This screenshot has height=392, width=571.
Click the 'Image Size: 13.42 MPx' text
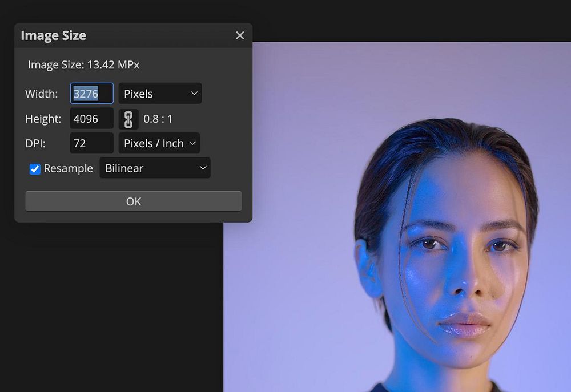pos(84,65)
